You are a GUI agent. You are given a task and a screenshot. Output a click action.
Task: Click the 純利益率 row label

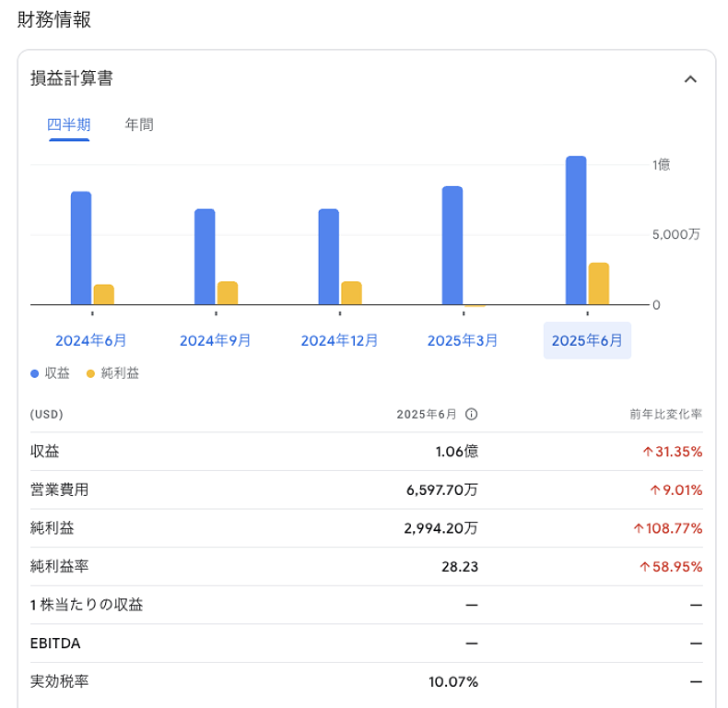coord(60,567)
